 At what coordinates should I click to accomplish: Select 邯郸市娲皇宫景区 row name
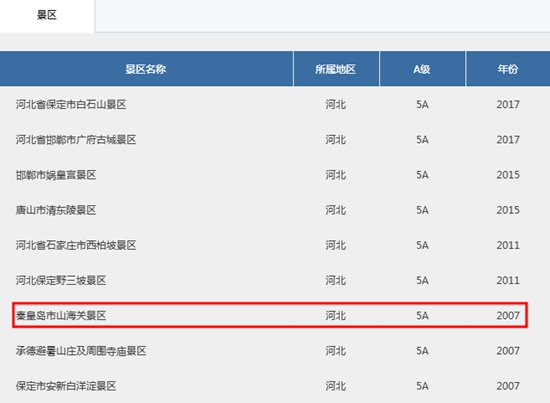(56, 175)
